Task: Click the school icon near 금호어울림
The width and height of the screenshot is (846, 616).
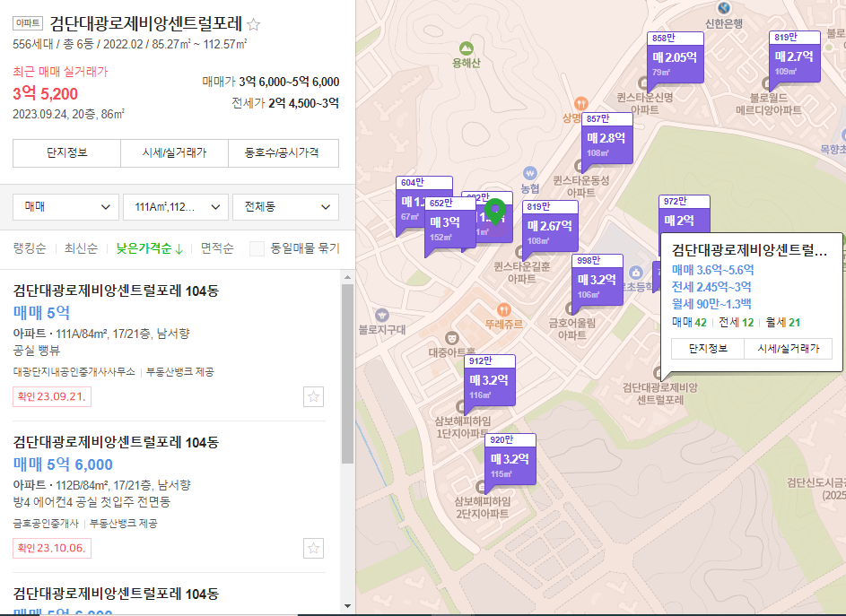Action: click(635, 272)
